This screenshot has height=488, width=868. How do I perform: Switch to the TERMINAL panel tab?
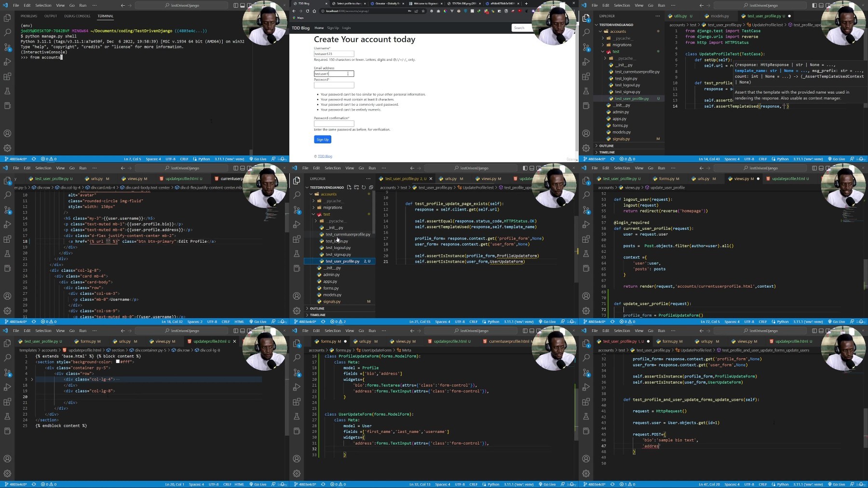click(105, 16)
